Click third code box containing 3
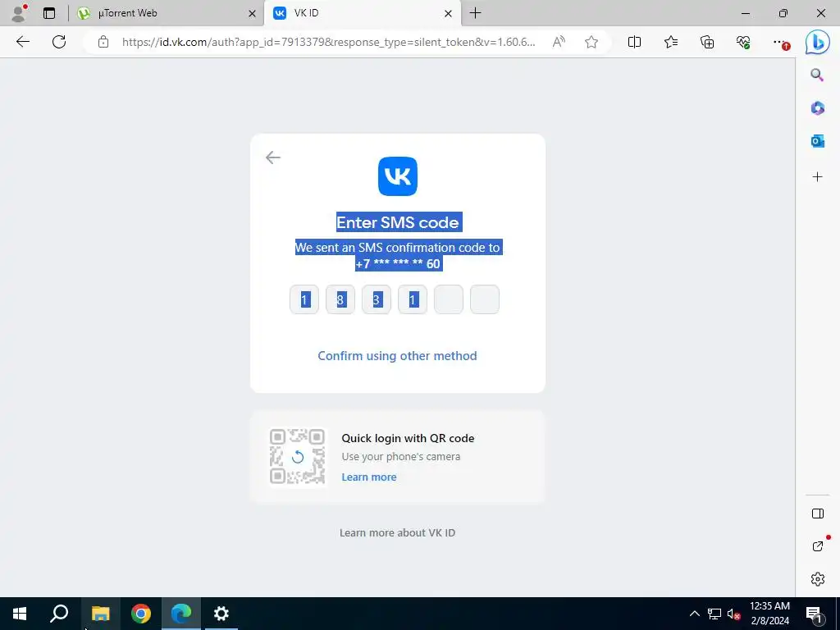 pyautogui.click(x=376, y=299)
